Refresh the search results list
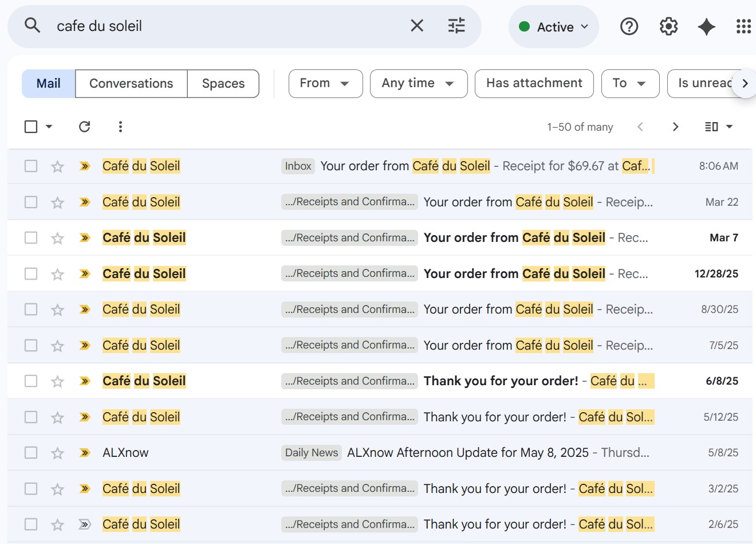 tap(85, 127)
